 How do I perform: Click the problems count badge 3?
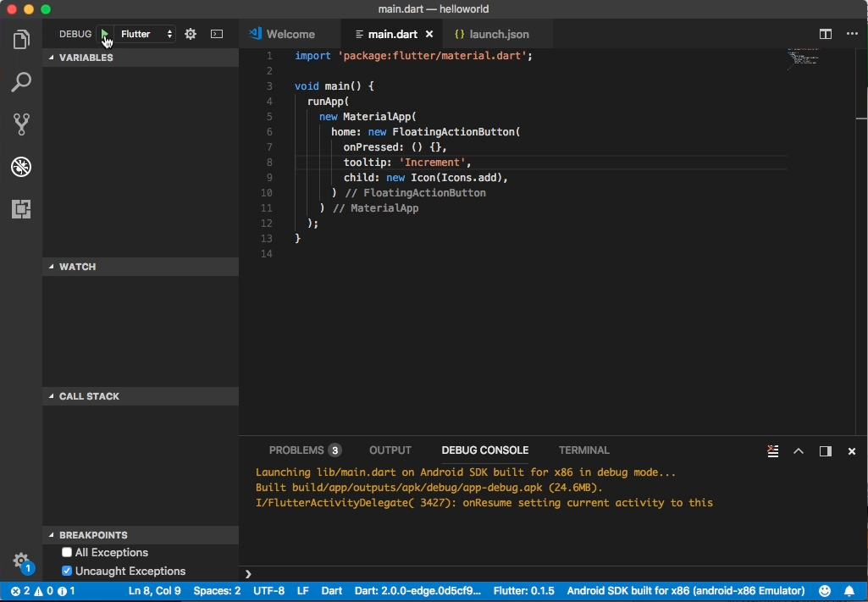tap(334, 450)
